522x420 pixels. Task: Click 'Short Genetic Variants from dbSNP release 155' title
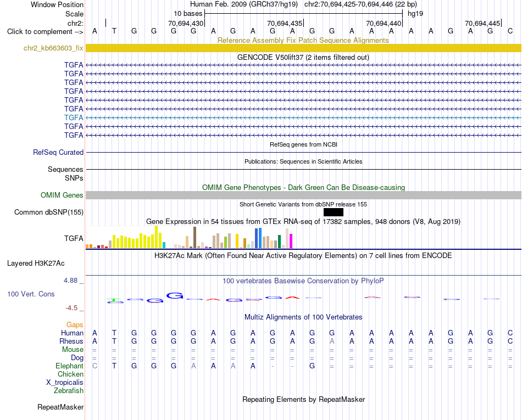303,205
